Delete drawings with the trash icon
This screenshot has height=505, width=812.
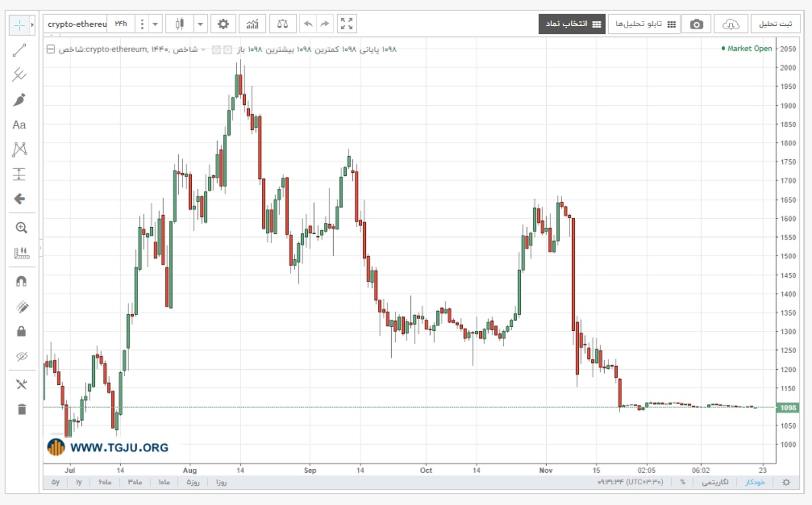click(21, 409)
